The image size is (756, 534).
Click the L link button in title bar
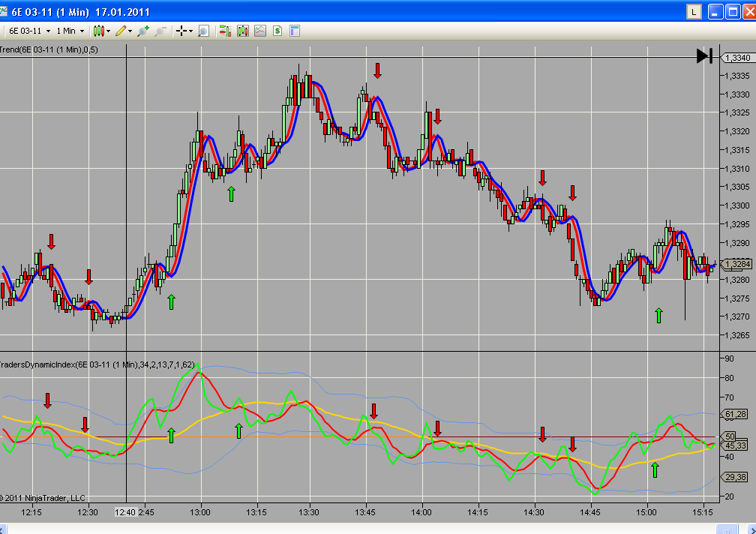tap(694, 12)
